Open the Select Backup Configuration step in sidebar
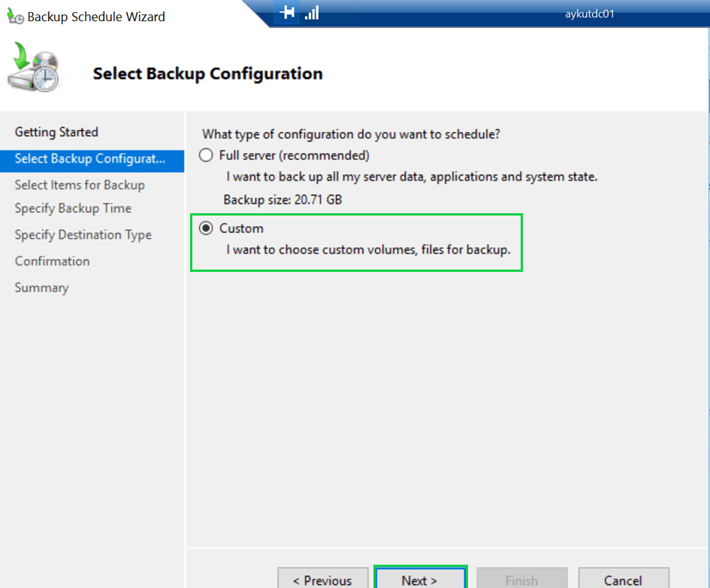This screenshot has width=710, height=588. [89, 158]
